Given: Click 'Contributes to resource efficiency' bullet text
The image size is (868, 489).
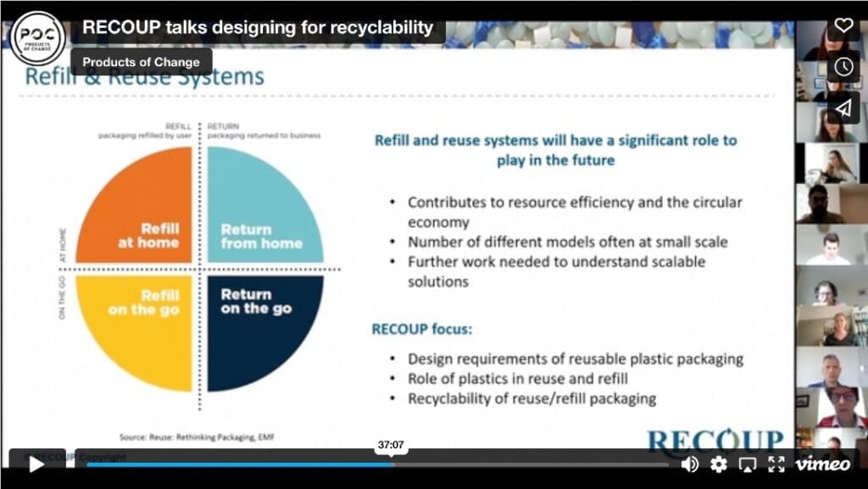Looking at the screenshot, I should pos(576,212).
